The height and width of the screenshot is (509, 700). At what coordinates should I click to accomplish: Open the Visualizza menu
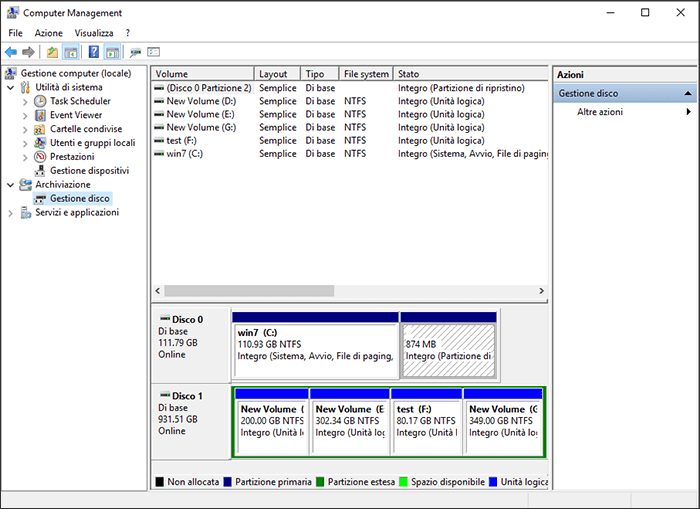pos(94,33)
